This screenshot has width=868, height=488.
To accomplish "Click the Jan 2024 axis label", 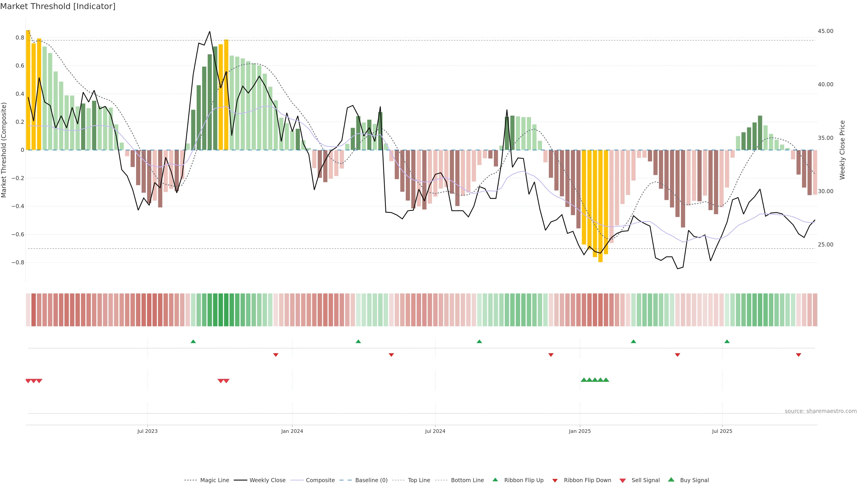I will point(292,431).
